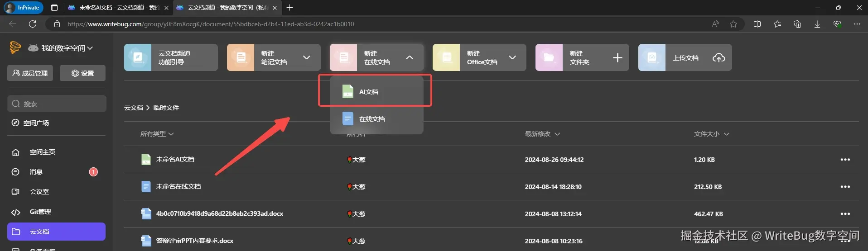Click the InPrivate profile badge
Viewport: 868px width, 251px height.
(x=23, y=8)
